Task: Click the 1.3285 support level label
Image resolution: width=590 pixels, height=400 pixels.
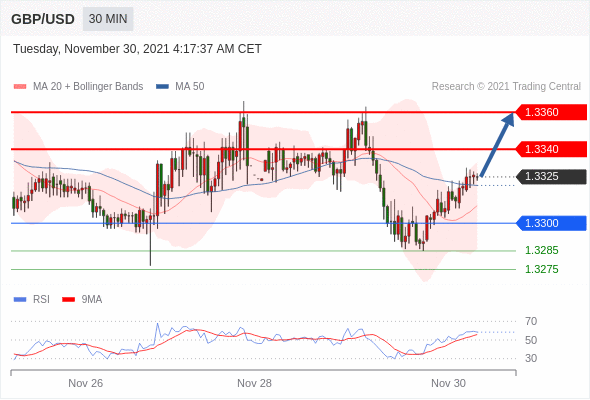Action: click(541, 250)
